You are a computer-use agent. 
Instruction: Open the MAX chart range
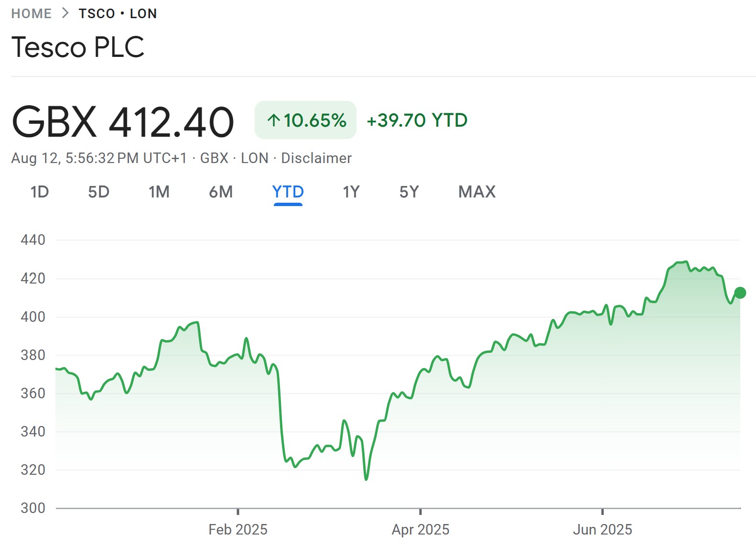coord(476,192)
